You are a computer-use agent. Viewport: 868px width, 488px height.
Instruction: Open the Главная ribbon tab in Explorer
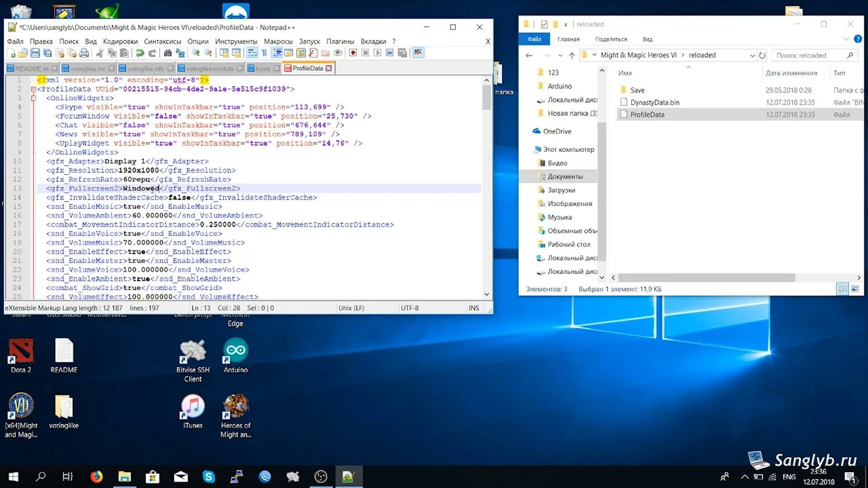pos(568,39)
